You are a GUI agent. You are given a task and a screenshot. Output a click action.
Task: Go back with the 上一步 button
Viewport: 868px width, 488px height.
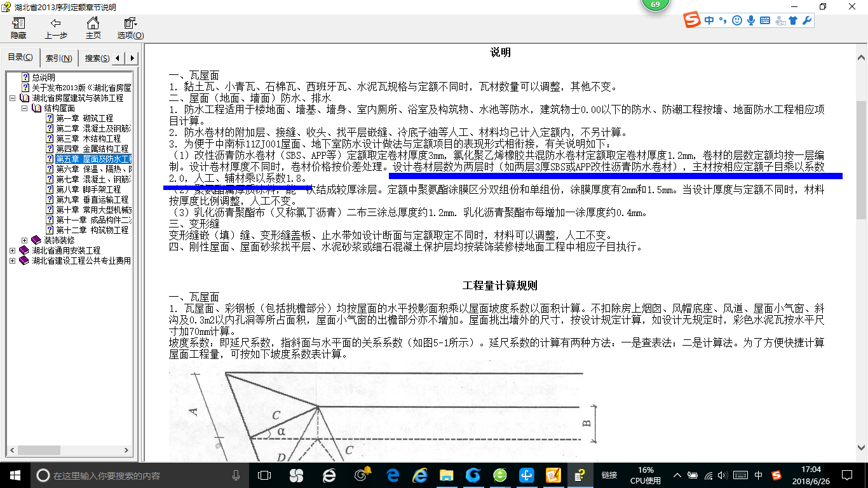[x=56, y=29]
